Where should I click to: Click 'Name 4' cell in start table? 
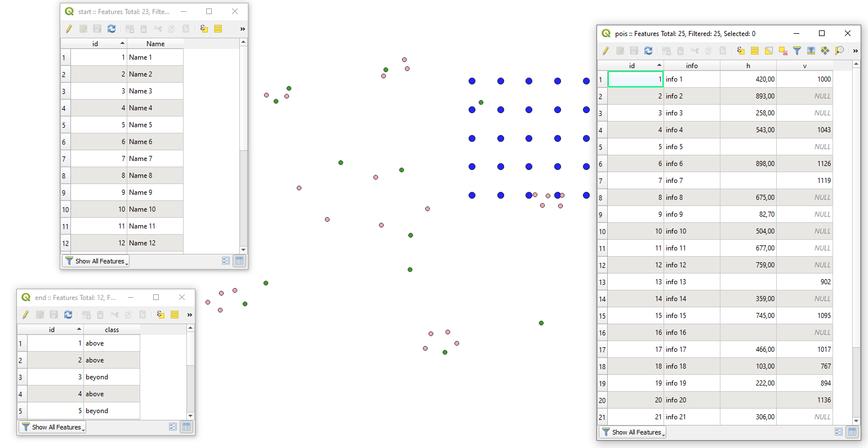(155, 108)
